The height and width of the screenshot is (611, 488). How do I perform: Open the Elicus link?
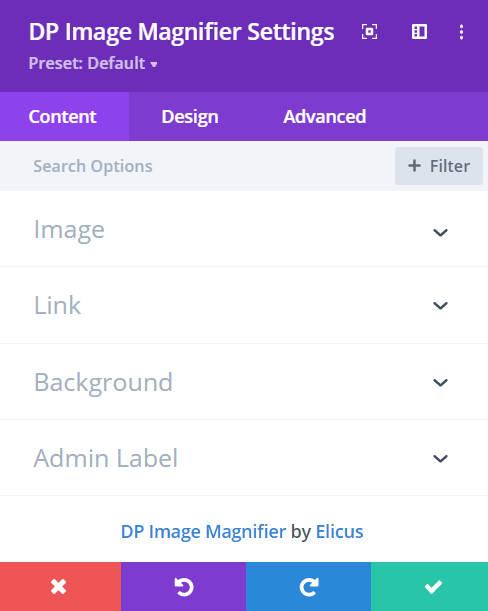(339, 532)
